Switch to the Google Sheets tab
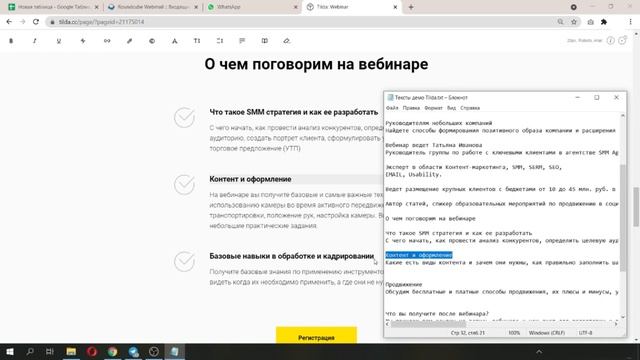Screen dimensions: 640x360 click(x=54, y=7)
